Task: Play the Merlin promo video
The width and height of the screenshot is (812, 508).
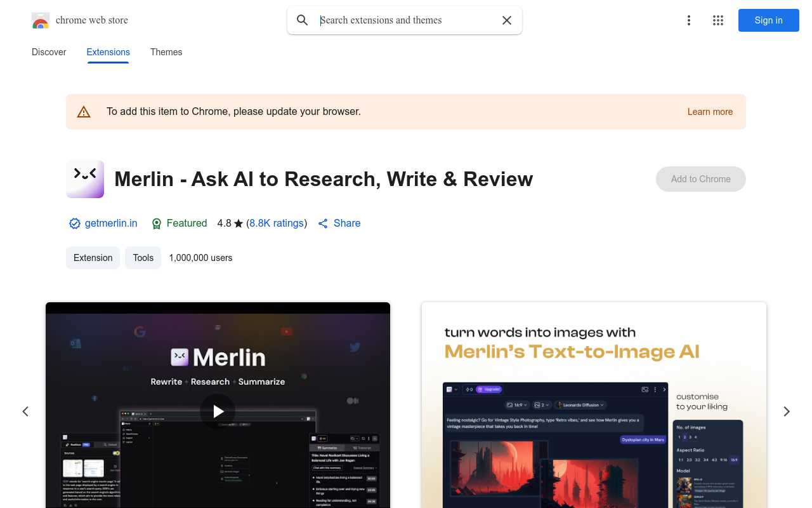Action: 218,411
